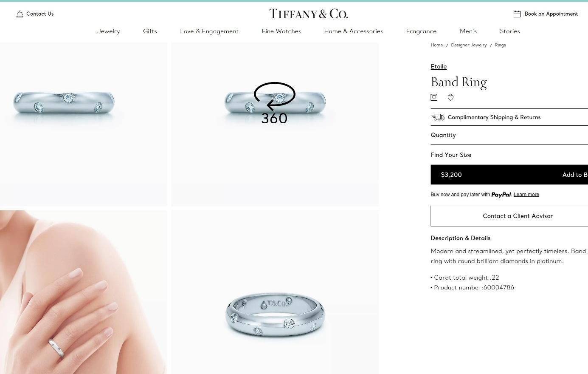Viewport: 588px width, 374px height.
Task: Open the Men's menu
Action: 468,31
